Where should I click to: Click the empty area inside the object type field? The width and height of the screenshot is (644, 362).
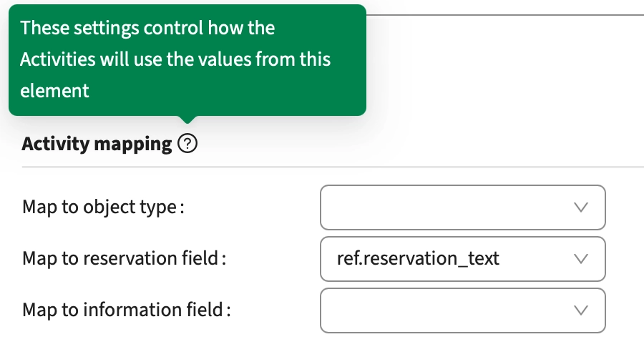[444, 207]
